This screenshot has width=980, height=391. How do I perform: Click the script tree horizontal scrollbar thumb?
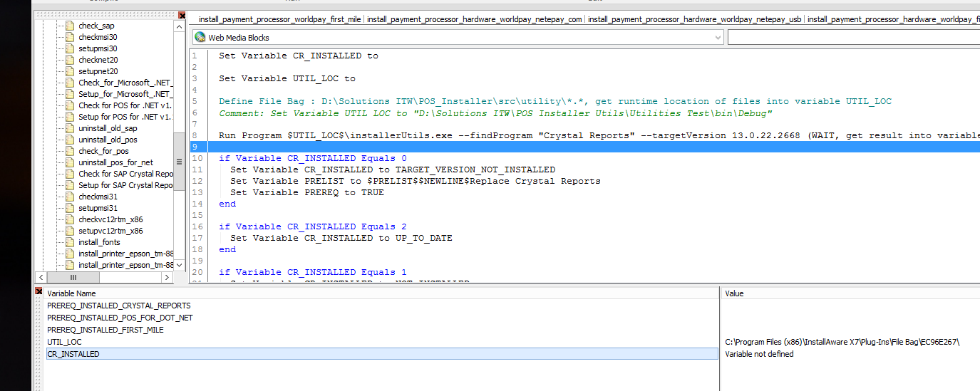pos(73,277)
